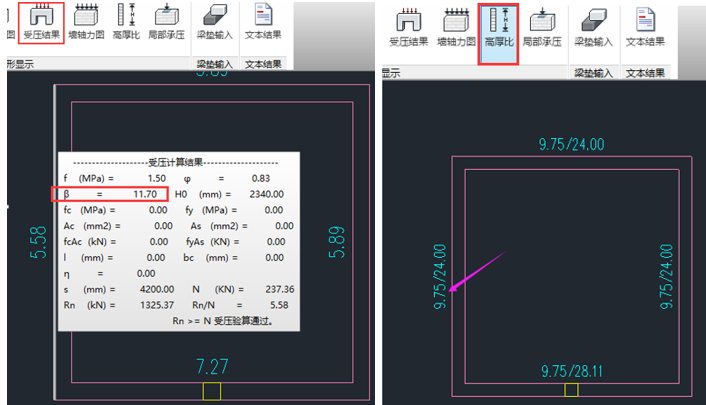This screenshot has width=706, height=405.
Task: Click the 文本结果 group label, right window
Action: (645, 73)
